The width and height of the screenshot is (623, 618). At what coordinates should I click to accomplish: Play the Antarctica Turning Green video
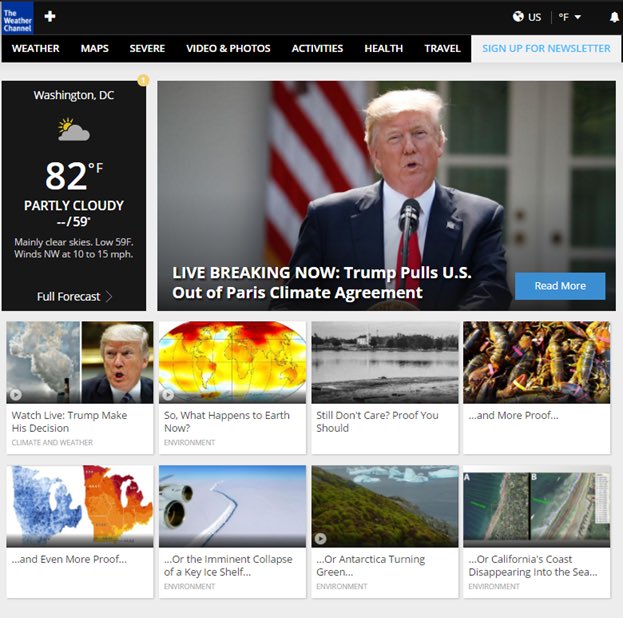tap(321, 539)
